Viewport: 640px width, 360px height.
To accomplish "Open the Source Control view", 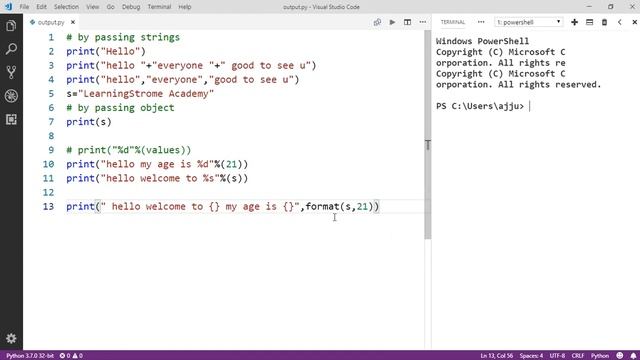I will point(11,73).
